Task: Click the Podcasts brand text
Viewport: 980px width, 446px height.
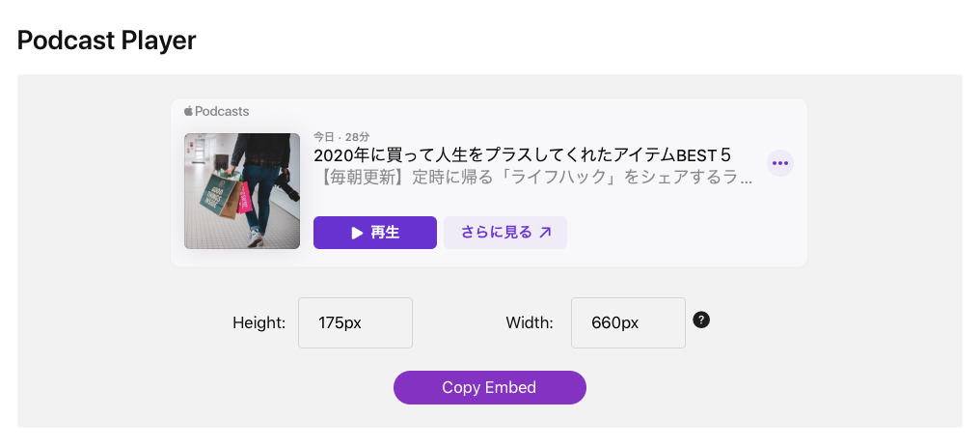Action: pos(222,111)
